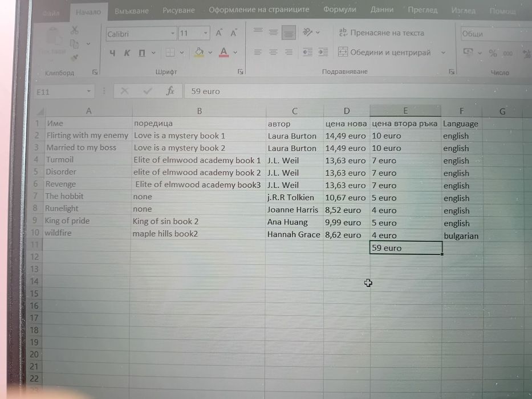
Task: Click header cell цена втора ръка
Action: [405, 124]
